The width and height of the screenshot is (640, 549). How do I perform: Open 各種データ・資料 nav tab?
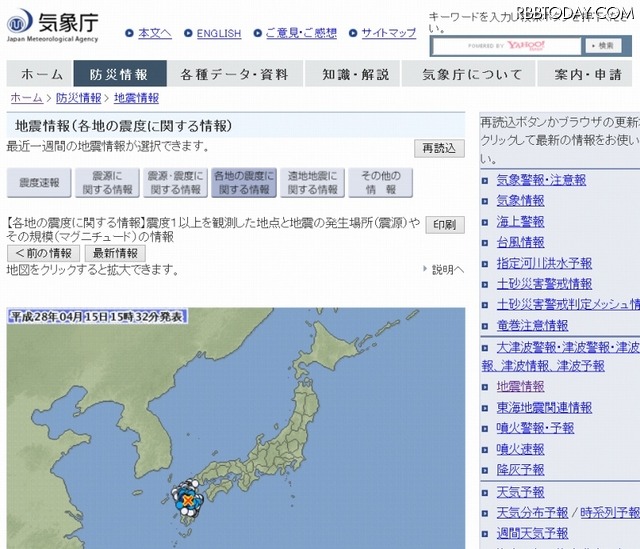[x=235, y=74]
